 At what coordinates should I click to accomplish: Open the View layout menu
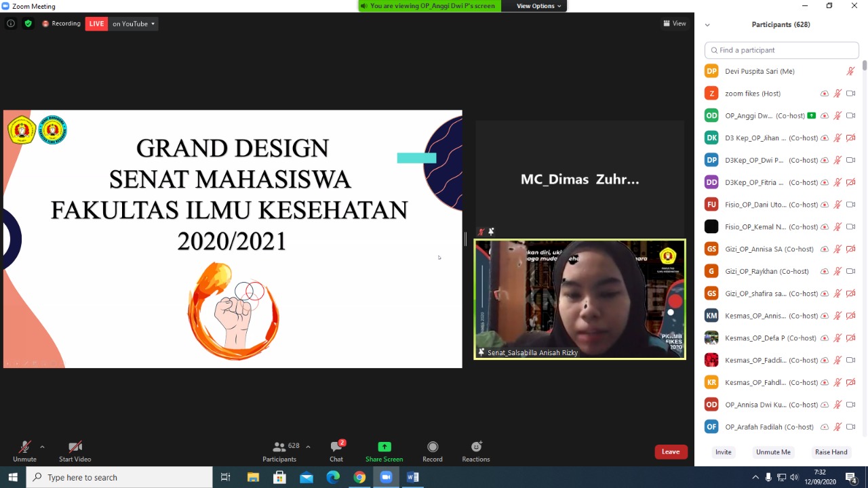click(x=675, y=24)
